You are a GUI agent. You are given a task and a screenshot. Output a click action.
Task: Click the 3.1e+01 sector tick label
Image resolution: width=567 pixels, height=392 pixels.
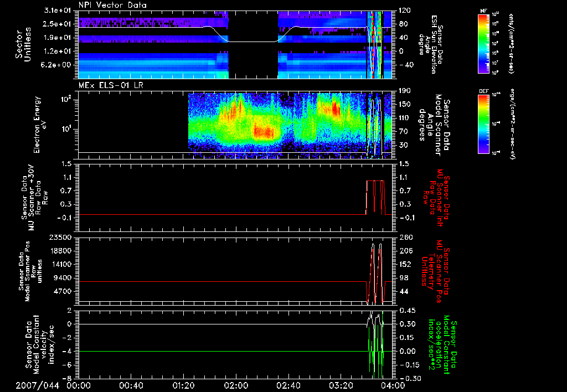(x=58, y=11)
